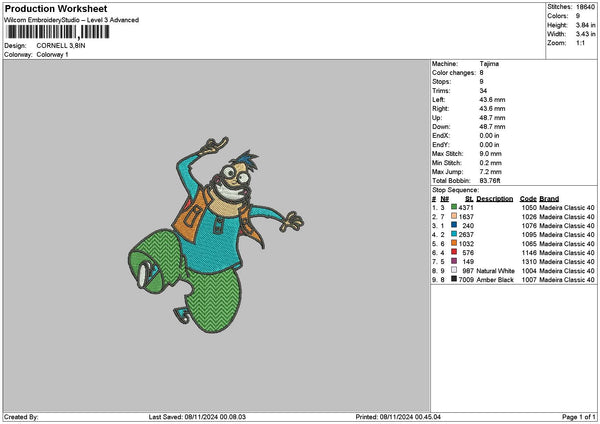The image size is (600, 424).
Task: Click the Machine value 'Tajima'
Action: (489, 64)
